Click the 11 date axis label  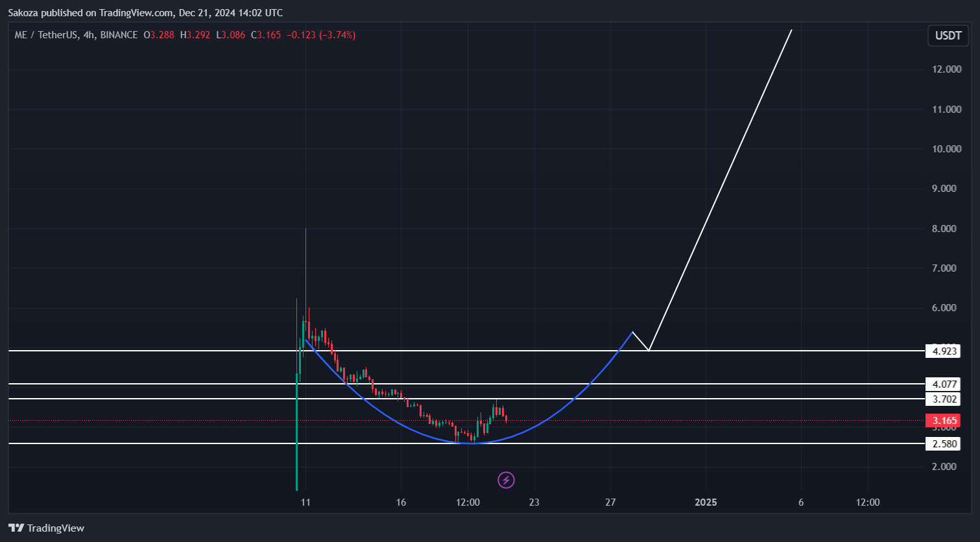[x=305, y=502]
